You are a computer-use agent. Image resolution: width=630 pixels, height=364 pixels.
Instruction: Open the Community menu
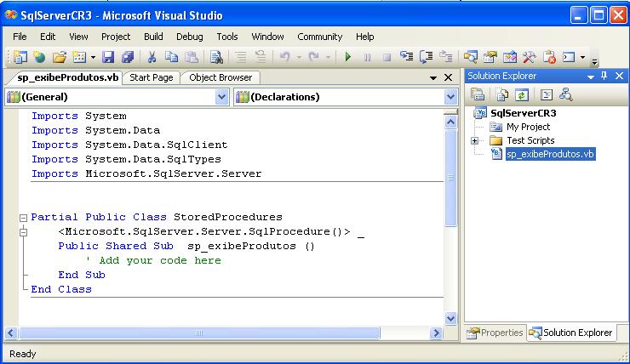click(x=320, y=37)
